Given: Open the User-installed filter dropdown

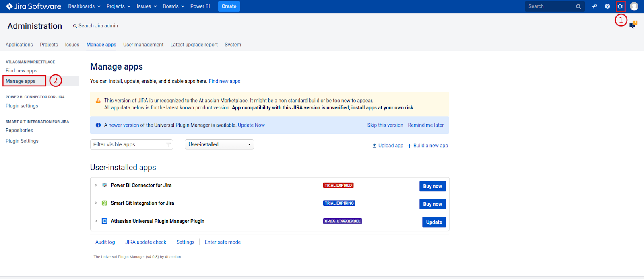Looking at the screenshot, I should click(219, 144).
